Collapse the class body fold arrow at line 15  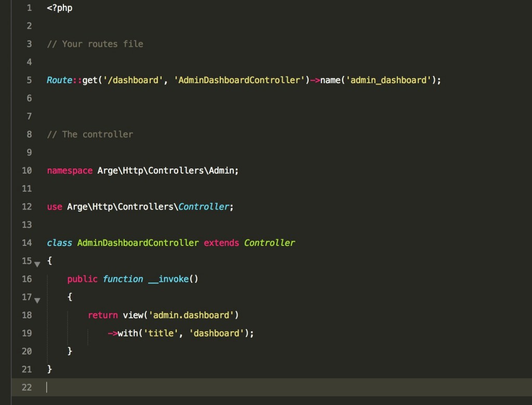click(37, 264)
